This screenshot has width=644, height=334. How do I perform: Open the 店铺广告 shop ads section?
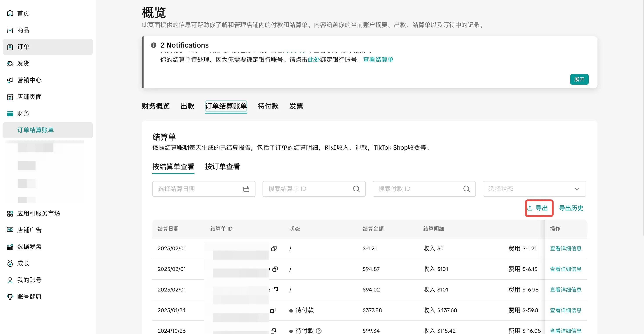click(x=29, y=230)
